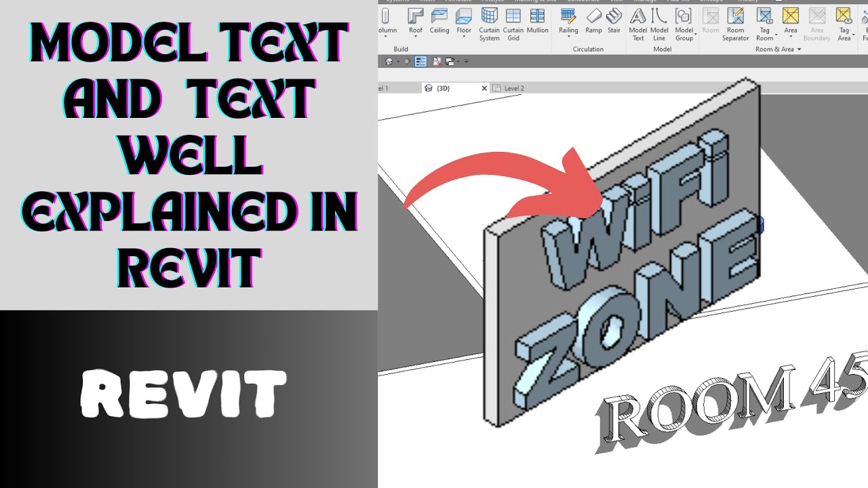Image resolution: width=868 pixels, height=488 pixels.
Task: Launch the Model Line tool
Action: (659, 24)
